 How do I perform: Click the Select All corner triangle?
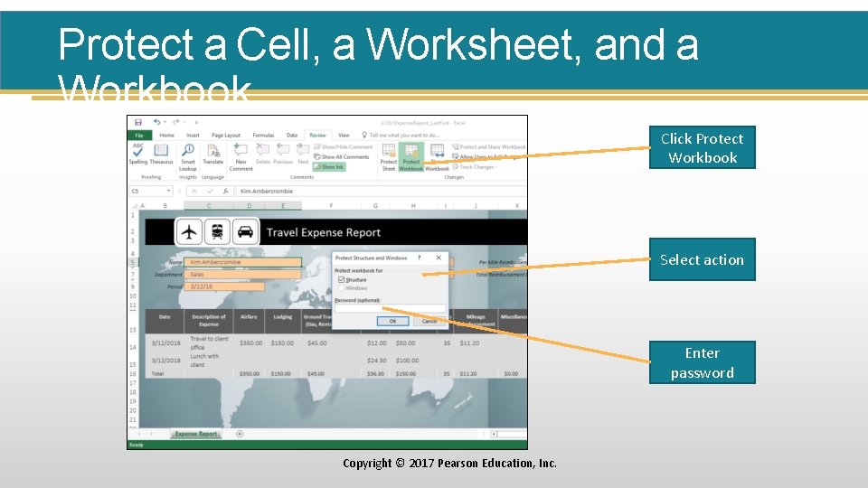coord(134,206)
